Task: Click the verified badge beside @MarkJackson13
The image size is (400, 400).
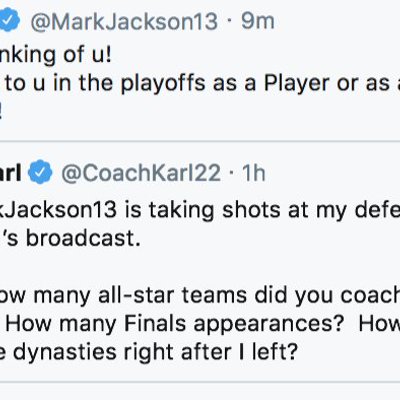Action: 10,21
